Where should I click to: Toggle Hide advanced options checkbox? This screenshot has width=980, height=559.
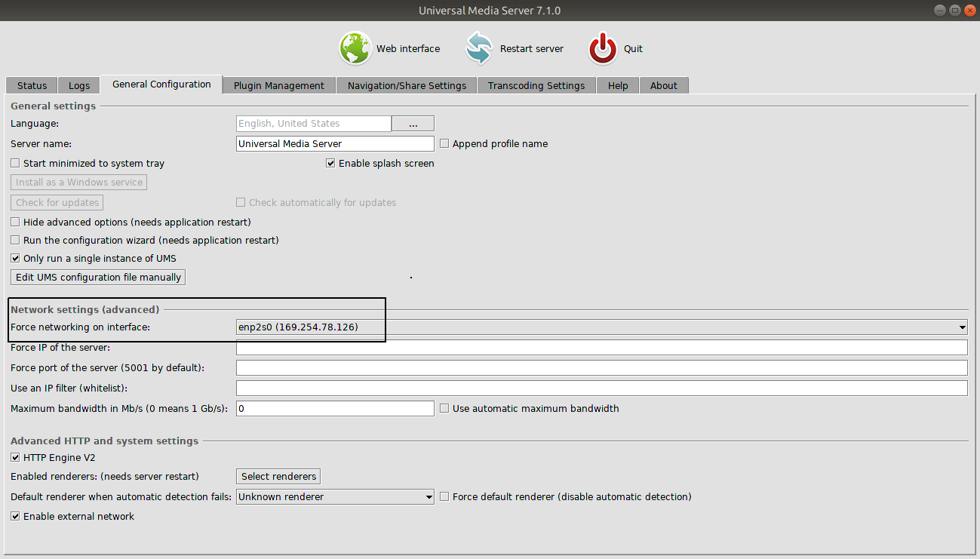tap(15, 222)
